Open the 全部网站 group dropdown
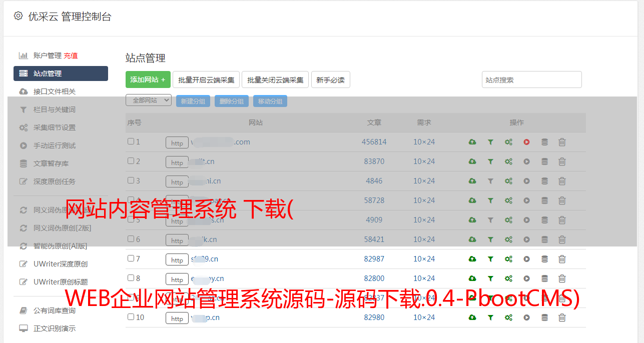This screenshot has height=343, width=644. click(149, 100)
